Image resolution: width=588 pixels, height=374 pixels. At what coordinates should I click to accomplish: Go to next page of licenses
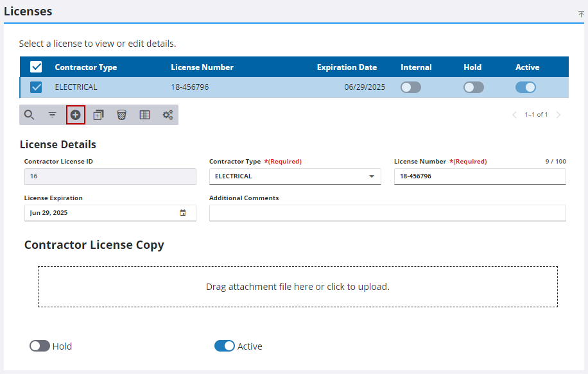[558, 115]
